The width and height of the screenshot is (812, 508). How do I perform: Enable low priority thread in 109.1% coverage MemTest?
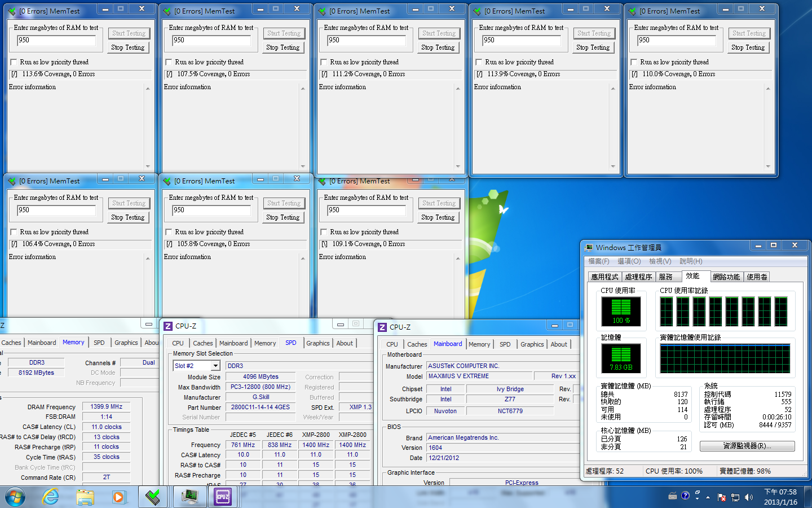pos(324,232)
